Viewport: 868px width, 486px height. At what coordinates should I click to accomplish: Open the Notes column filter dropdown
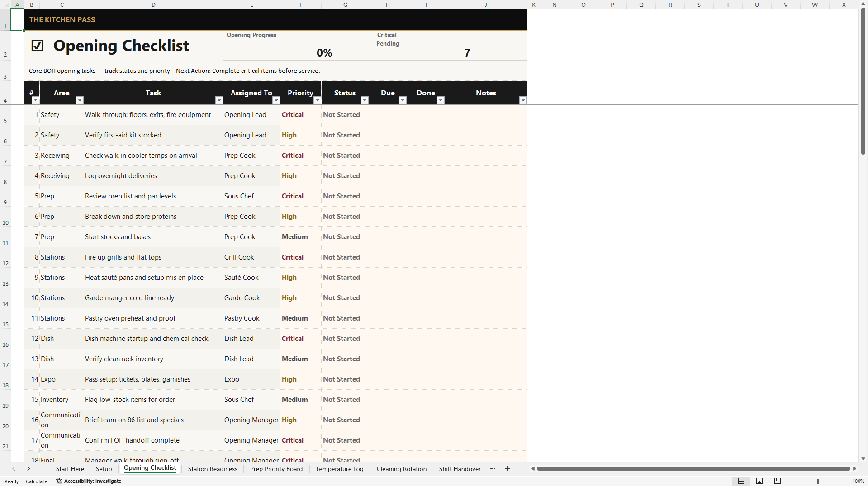(523, 100)
